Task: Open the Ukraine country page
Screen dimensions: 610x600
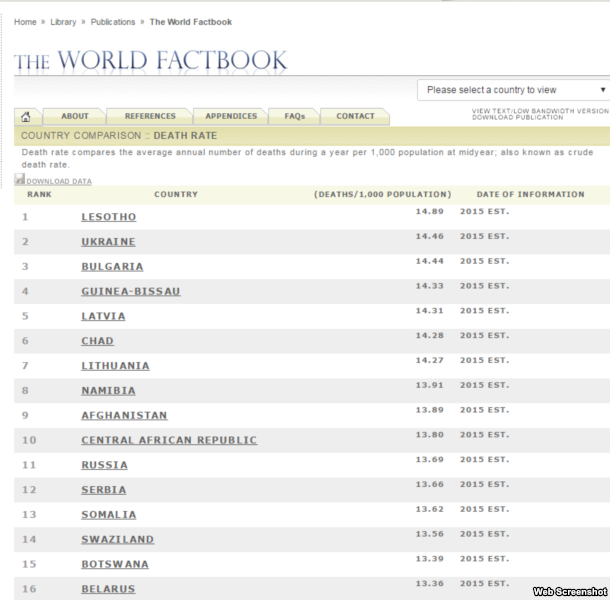Action: click(108, 242)
